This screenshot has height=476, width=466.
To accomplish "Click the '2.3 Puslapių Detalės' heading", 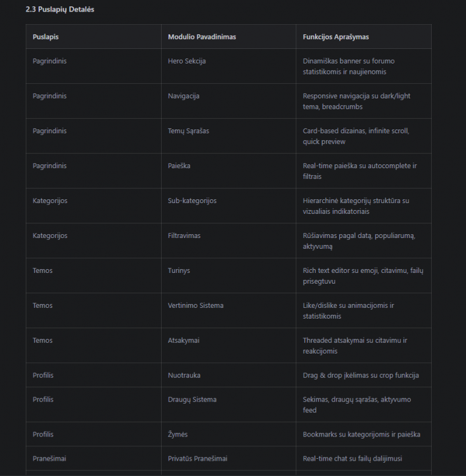I will point(60,10).
